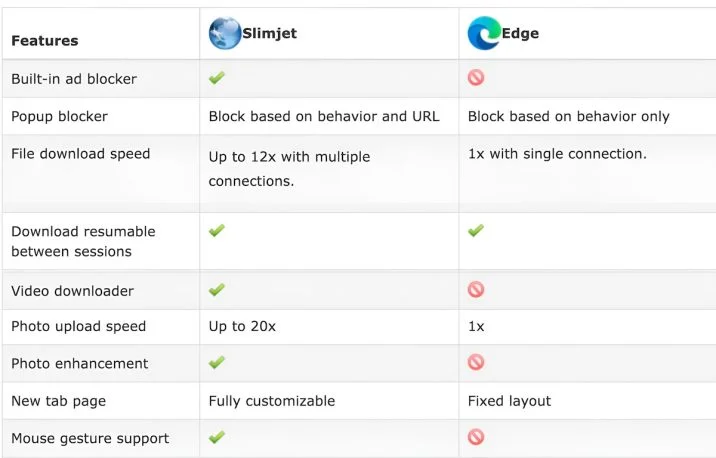Click Slimjet's green check for Mouse gesture support
The width and height of the screenshot is (716, 458).
(217, 437)
